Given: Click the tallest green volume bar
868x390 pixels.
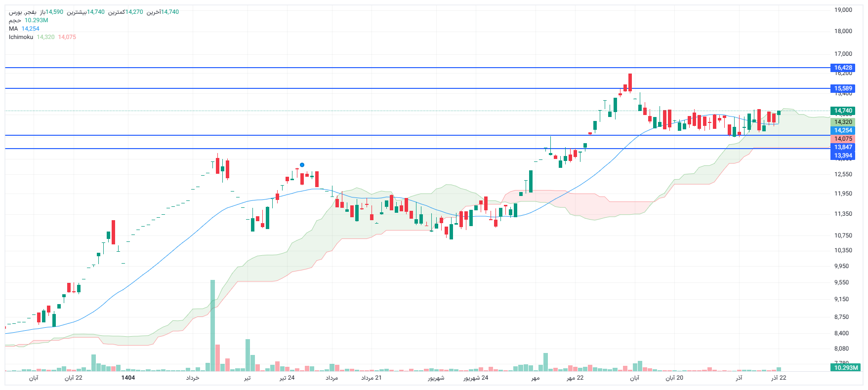Looking at the screenshot, I should (x=212, y=325).
